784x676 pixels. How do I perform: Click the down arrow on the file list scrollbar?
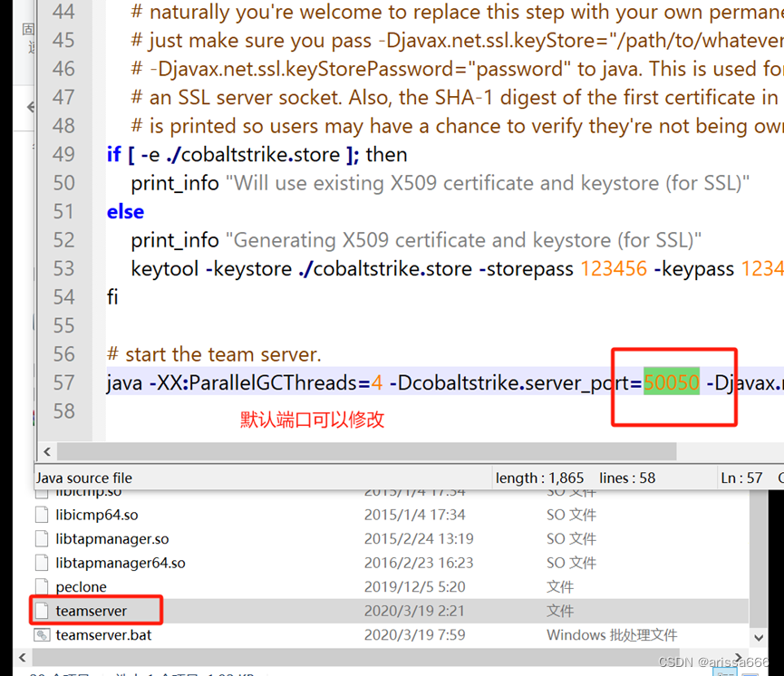coord(760,638)
